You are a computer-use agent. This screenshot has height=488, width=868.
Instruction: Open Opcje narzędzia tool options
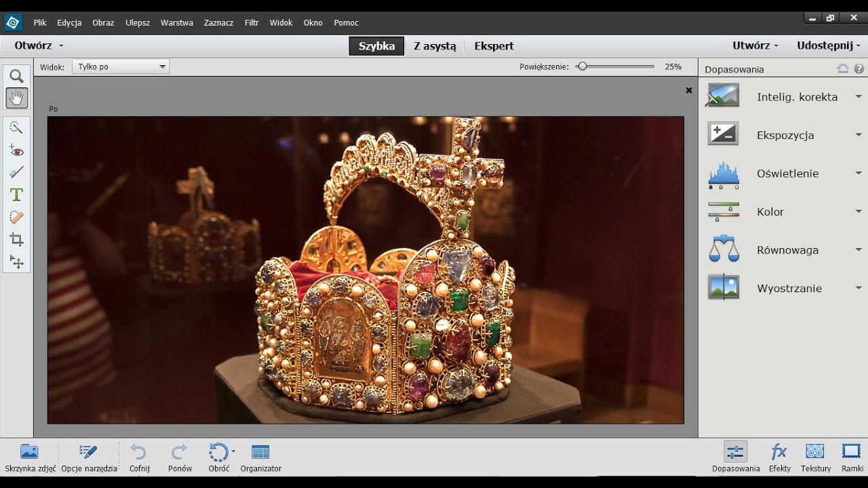point(89,457)
